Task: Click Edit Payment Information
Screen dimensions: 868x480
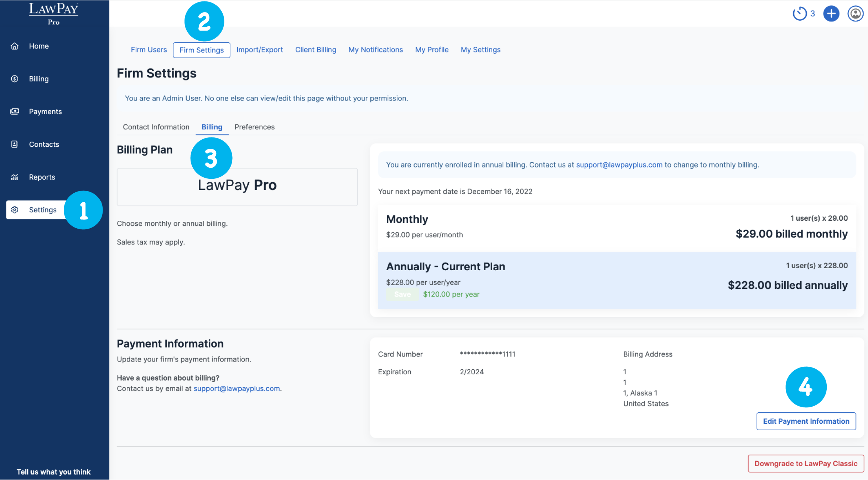Action: click(x=806, y=421)
